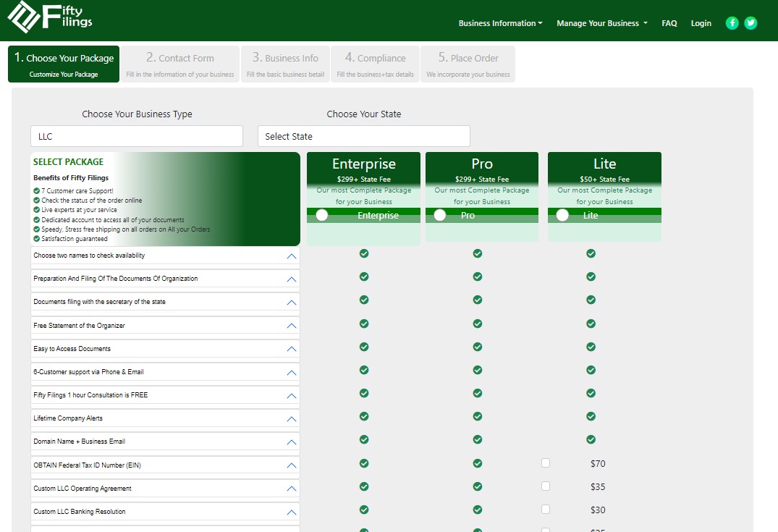The height and width of the screenshot is (532, 778).
Task: Expand Choose two names to check availability
Action: pos(292,256)
